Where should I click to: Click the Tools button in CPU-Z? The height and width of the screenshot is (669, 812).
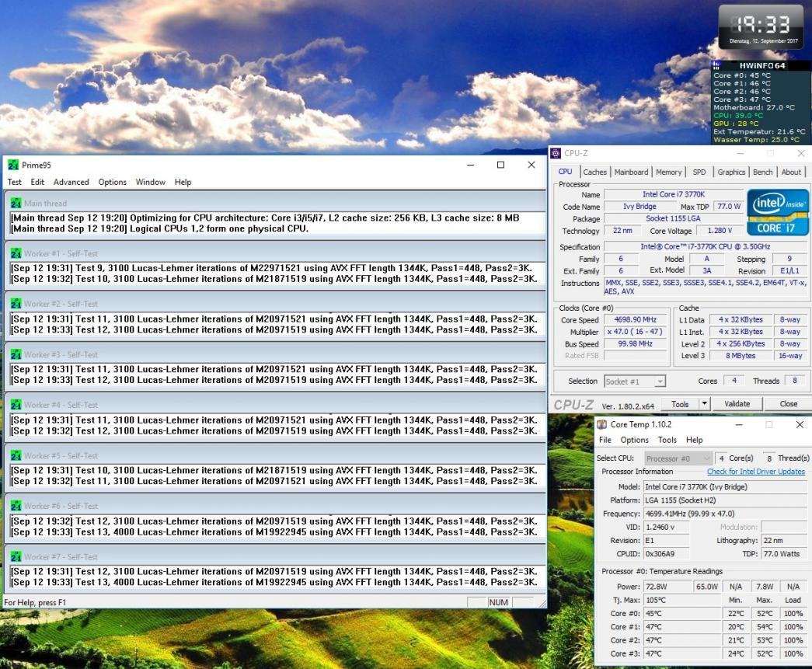(680, 404)
